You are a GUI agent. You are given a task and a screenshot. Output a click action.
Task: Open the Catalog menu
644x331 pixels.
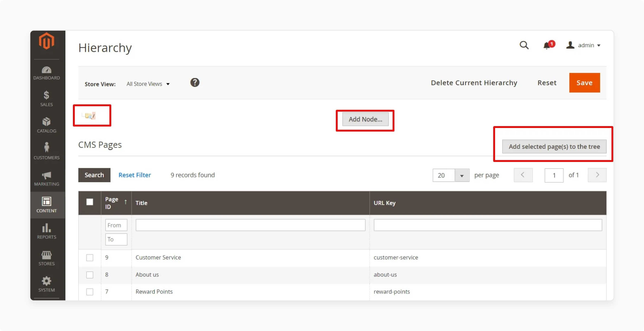click(47, 125)
